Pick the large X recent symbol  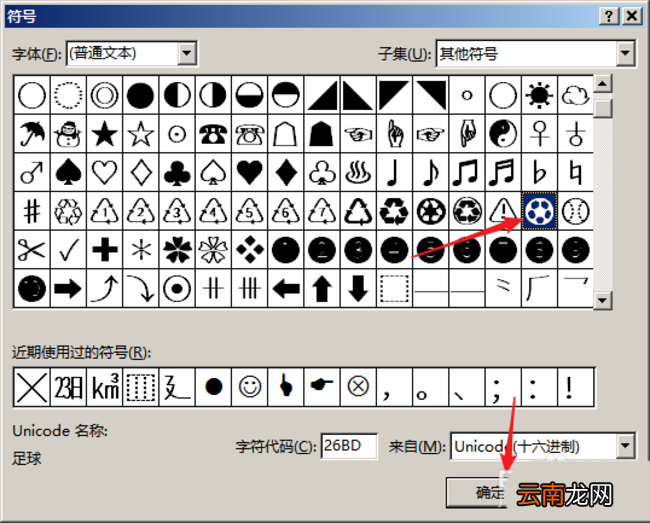pos(32,387)
